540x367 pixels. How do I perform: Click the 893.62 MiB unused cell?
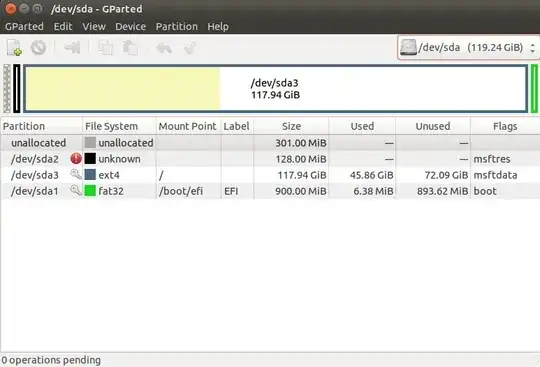pyautogui.click(x=443, y=191)
